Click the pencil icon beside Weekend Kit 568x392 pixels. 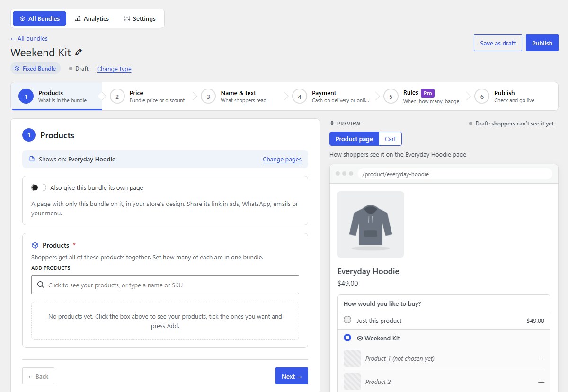point(79,53)
